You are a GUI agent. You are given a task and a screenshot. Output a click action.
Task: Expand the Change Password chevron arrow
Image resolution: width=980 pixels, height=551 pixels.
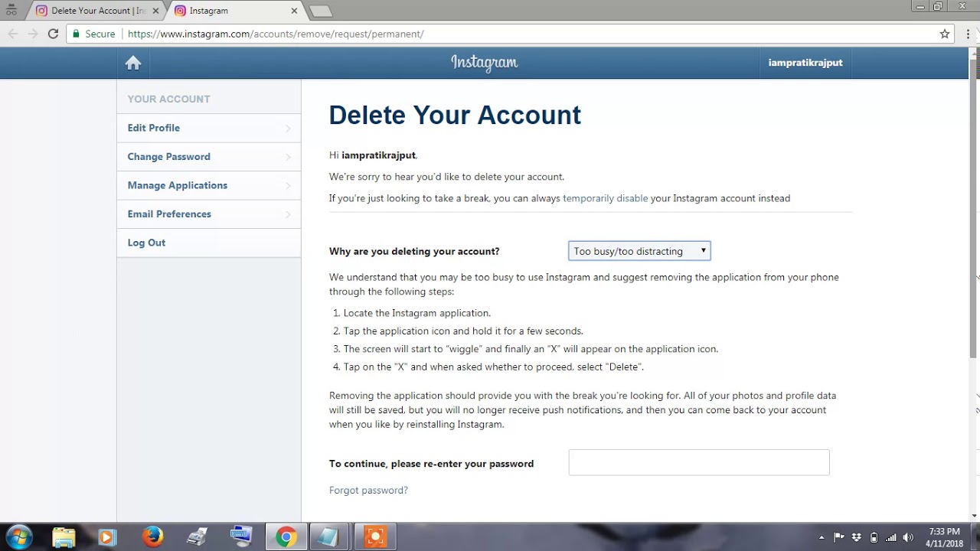pos(289,157)
